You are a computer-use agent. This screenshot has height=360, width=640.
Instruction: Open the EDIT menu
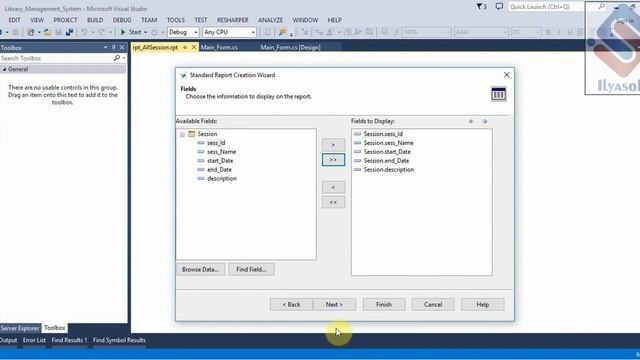[14, 20]
